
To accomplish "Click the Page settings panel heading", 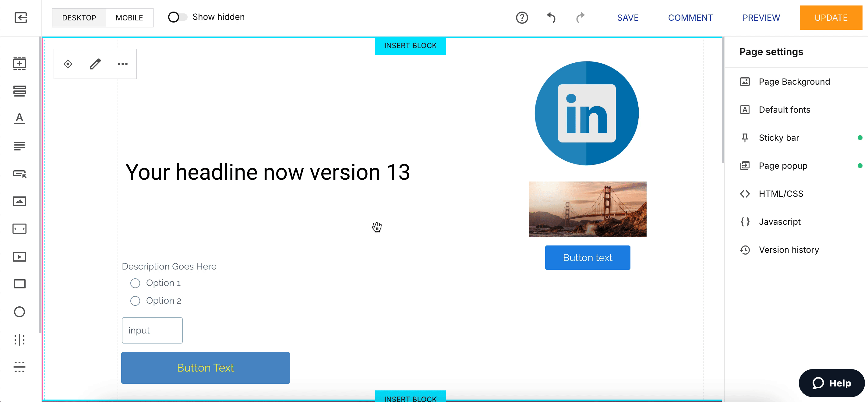I will point(771,51).
